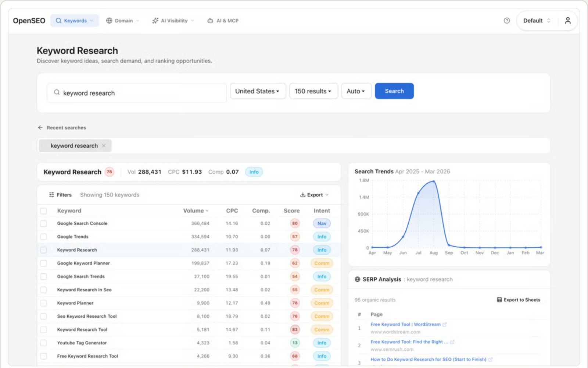Click score 83 badge for Keyword Research Tool row
Viewport: 588px width, 368px height.
(x=295, y=329)
